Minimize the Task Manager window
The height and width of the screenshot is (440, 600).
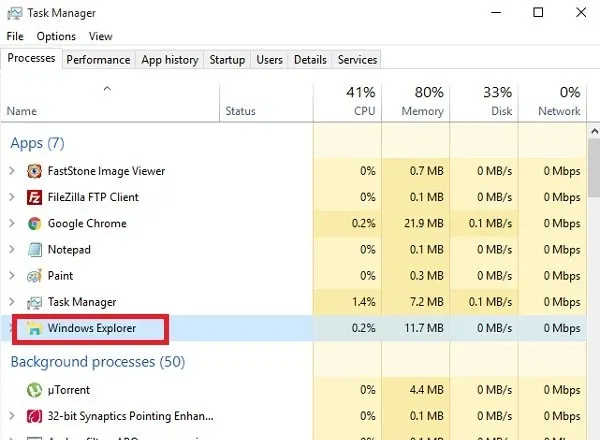click(496, 13)
